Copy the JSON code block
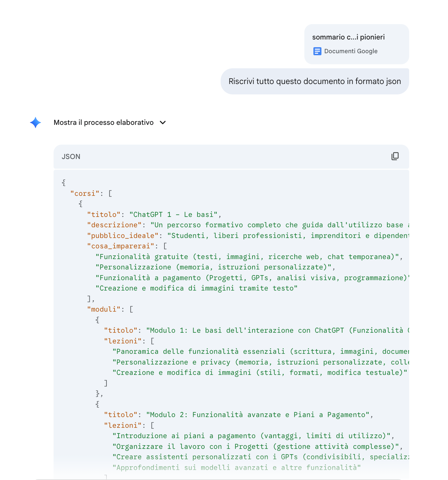 click(x=395, y=156)
